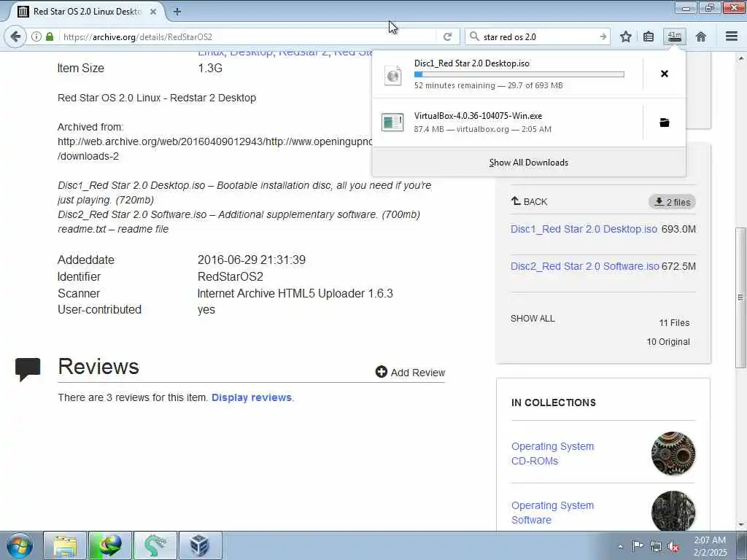Screen dimensions: 747x560
Task: Click the identifier value RedStarOS2
Action: pos(230,276)
